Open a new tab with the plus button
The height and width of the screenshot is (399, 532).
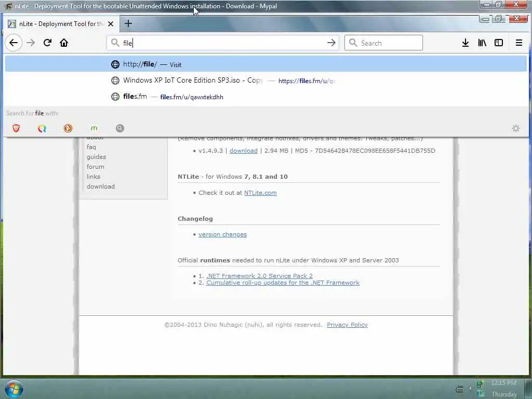128,23
